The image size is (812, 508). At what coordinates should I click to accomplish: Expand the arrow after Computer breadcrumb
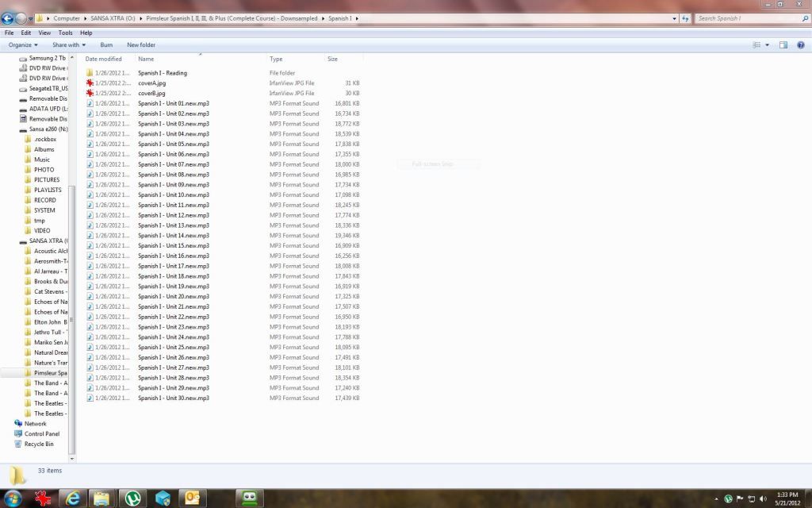click(86, 18)
